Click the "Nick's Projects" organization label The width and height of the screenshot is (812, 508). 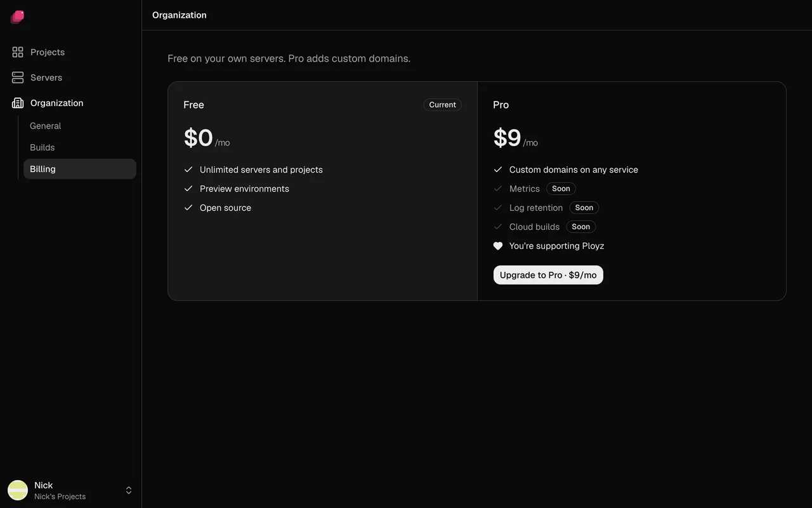click(x=60, y=497)
